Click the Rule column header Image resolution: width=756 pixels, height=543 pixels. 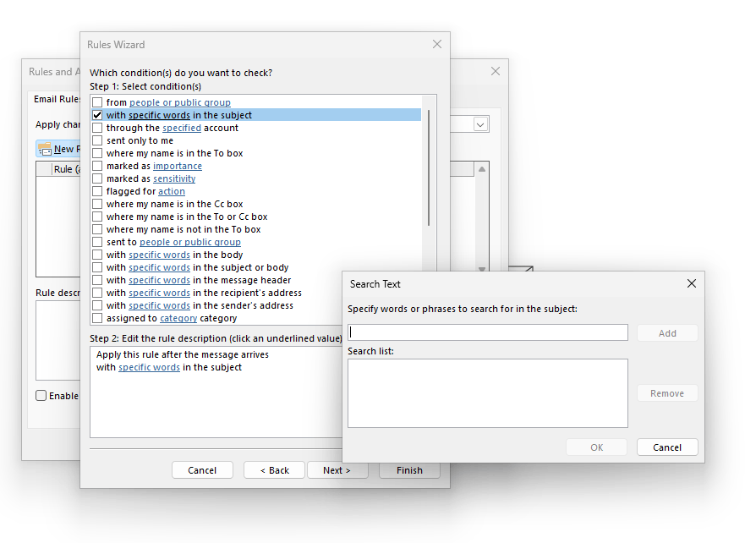point(67,169)
